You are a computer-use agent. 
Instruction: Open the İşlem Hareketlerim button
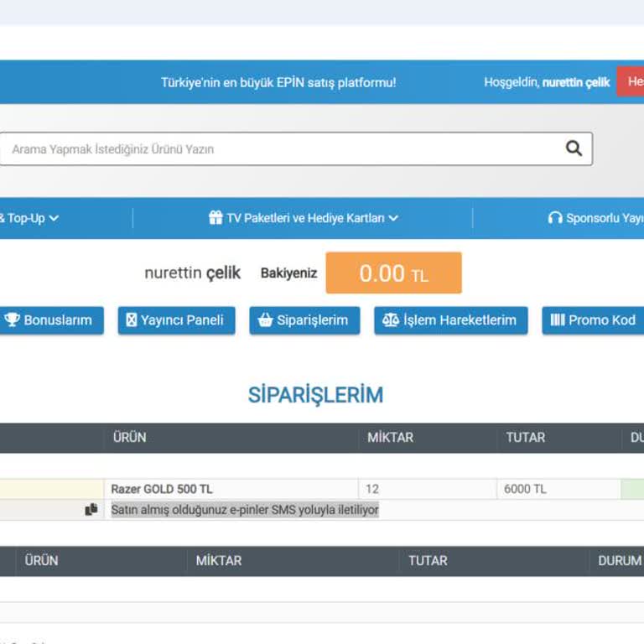point(451,320)
